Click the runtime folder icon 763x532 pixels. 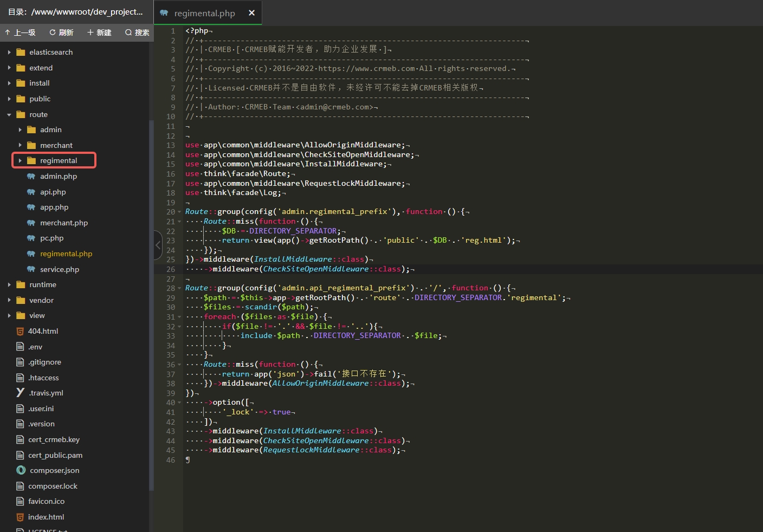click(21, 285)
